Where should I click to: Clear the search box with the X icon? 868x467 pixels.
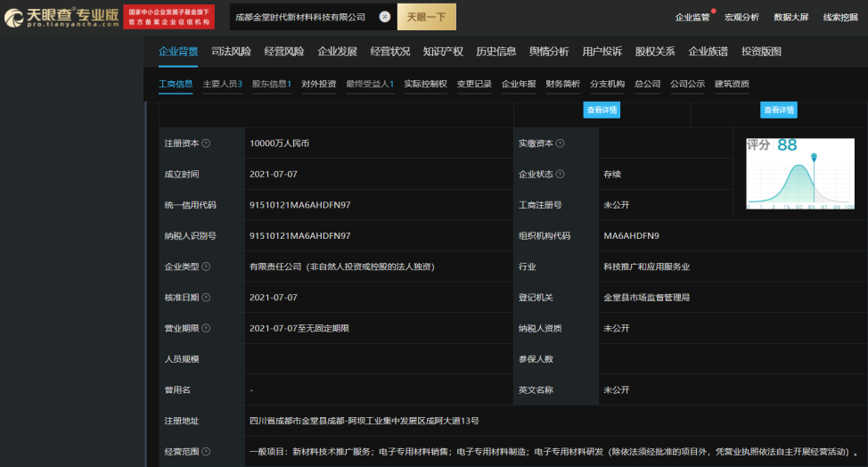(x=385, y=17)
